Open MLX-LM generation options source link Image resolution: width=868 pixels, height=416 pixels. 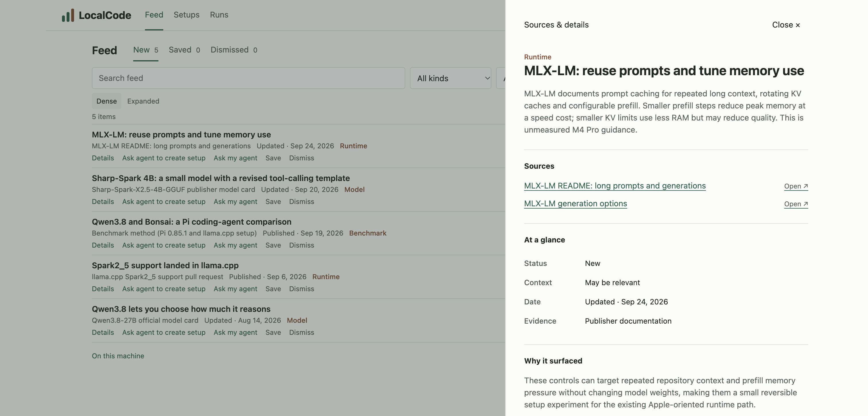pyautogui.click(x=576, y=203)
